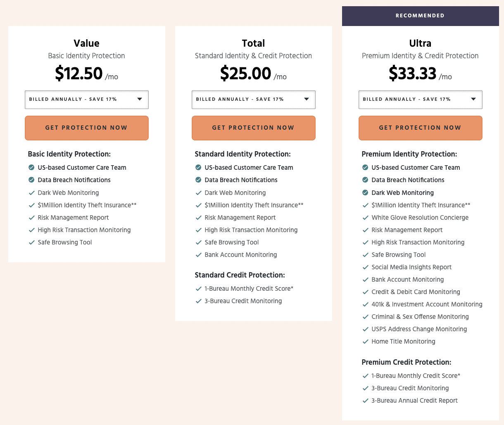504x425 pixels.
Task: Click Get Protection Now for the Value plan
Action: point(87,128)
